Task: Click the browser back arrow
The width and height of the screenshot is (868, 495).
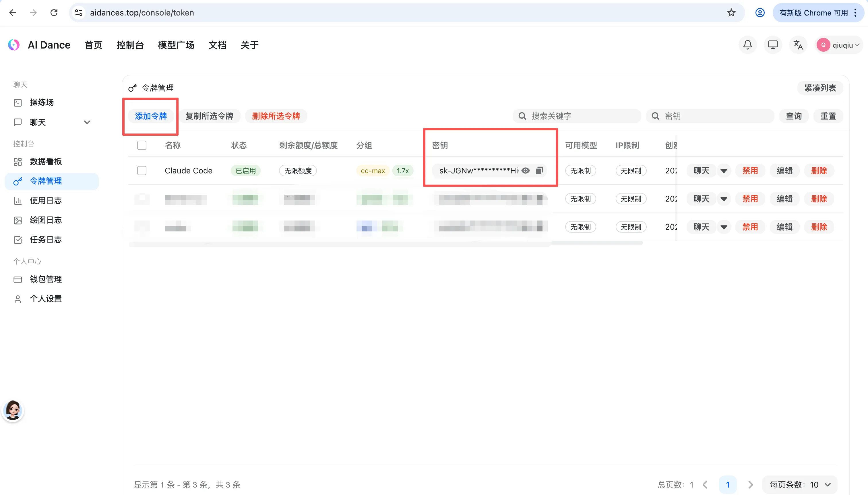Action: (13, 13)
